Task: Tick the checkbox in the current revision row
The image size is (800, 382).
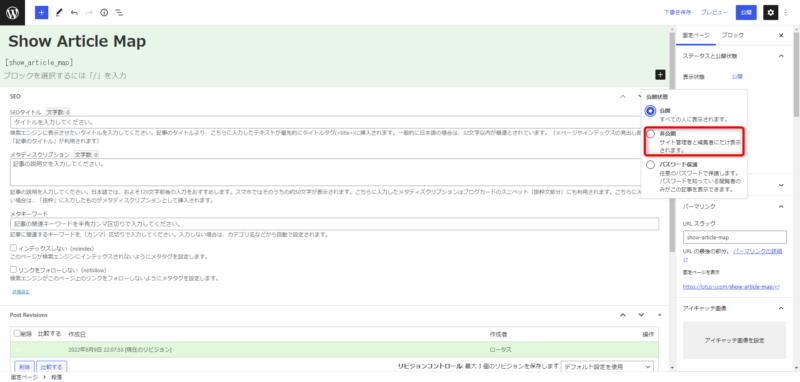Action: pyautogui.click(x=18, y=349)
